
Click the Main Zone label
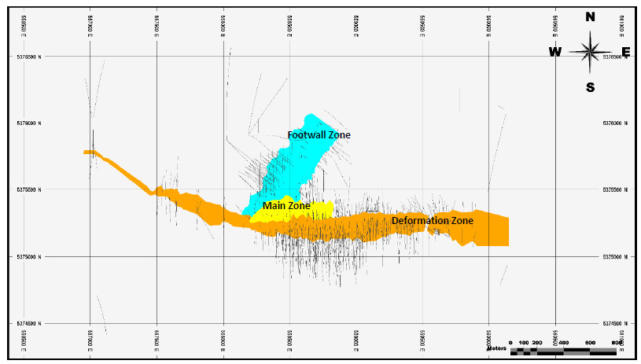(x=286, y=205)
